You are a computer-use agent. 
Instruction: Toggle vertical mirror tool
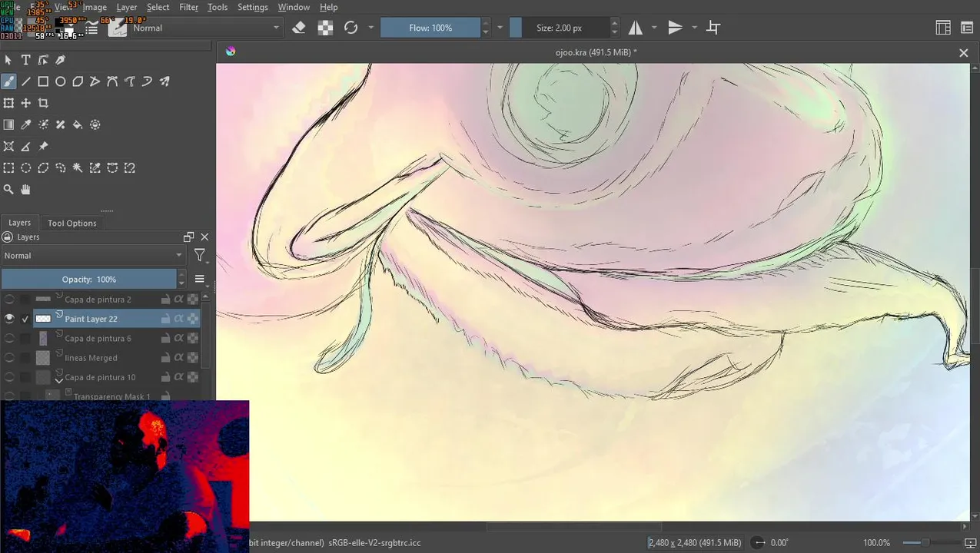(675, 28)
